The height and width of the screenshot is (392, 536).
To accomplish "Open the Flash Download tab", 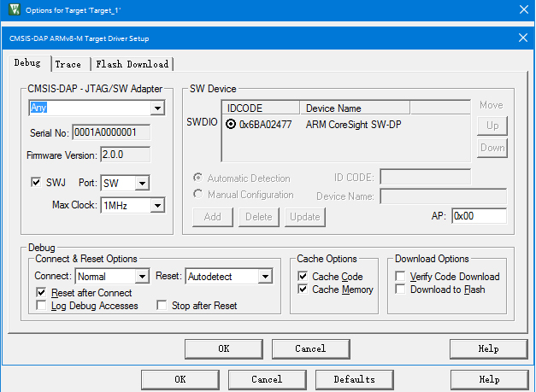I will [133, 64].
